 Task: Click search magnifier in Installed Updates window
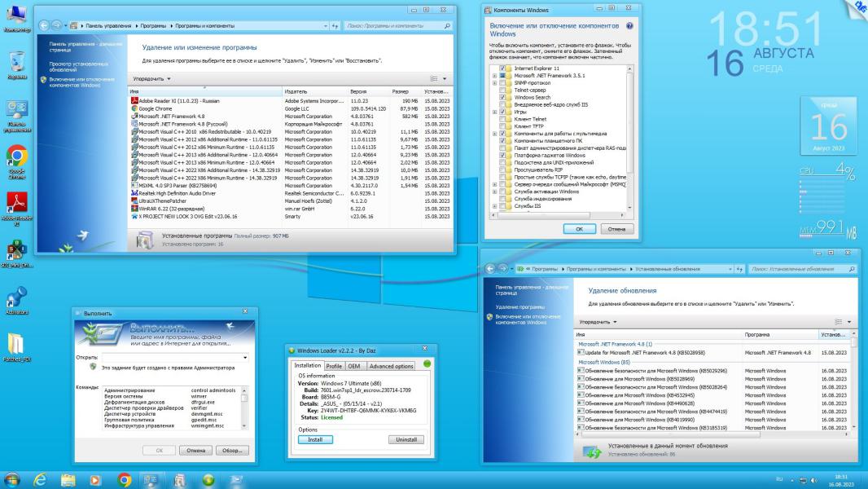pyautogui.click(x=852, y=269)
